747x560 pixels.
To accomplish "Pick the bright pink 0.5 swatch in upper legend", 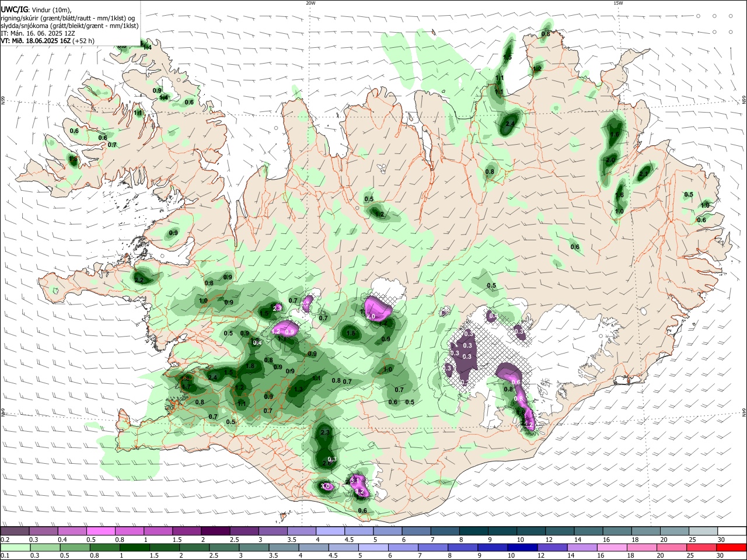I will [x=100, y=531].
